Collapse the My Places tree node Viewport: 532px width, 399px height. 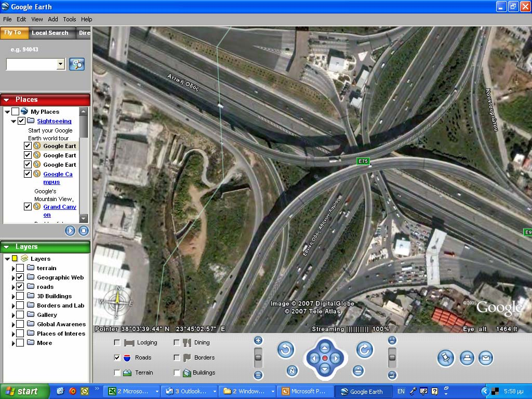pos(7,112)
